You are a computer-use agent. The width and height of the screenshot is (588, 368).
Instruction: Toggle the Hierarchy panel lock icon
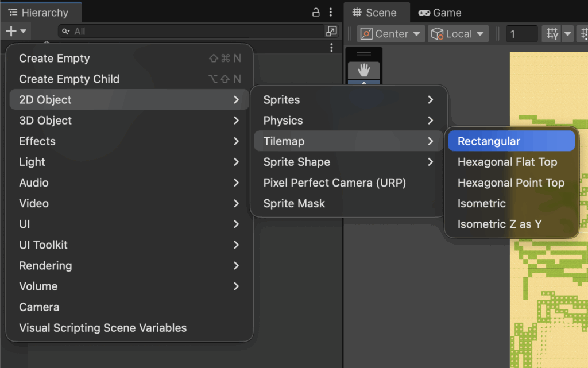tap(316, 12)
